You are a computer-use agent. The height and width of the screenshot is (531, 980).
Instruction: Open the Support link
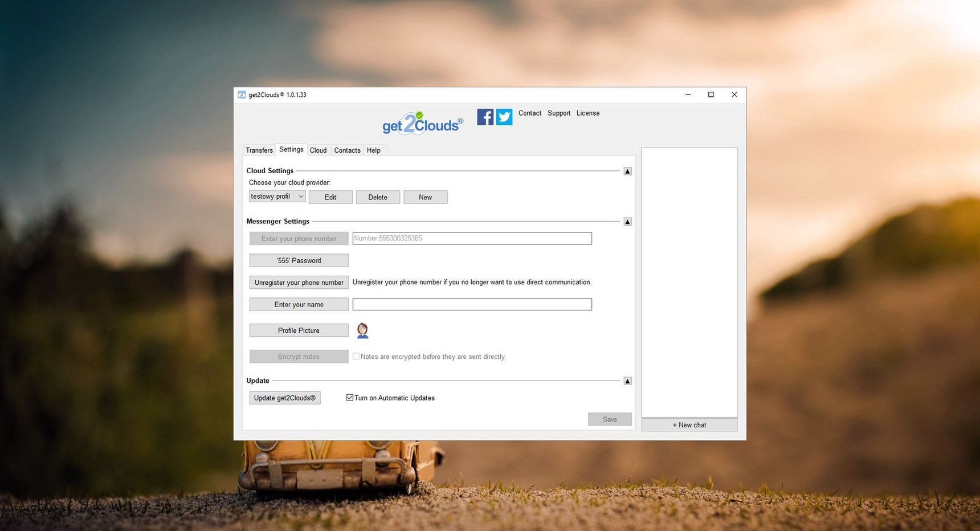(559, 113)
